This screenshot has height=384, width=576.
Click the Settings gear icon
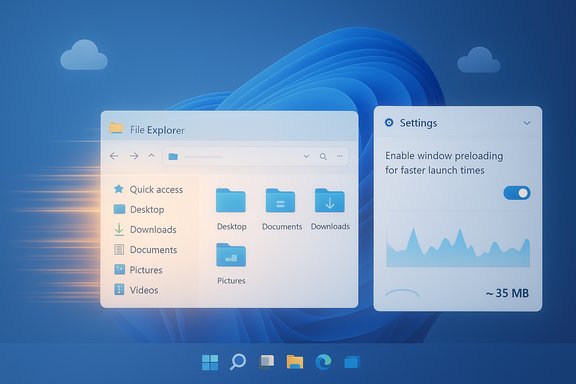pyautogui.click(x=389, y=122)
